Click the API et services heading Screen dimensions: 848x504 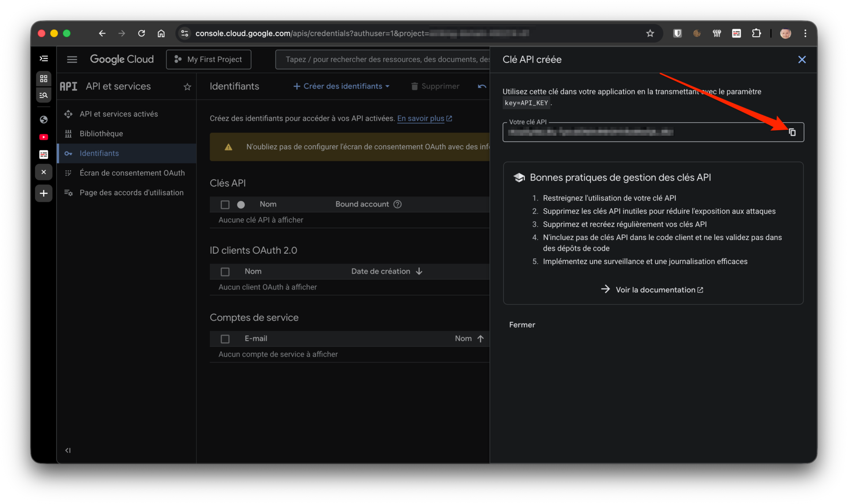tap(118, 87)
